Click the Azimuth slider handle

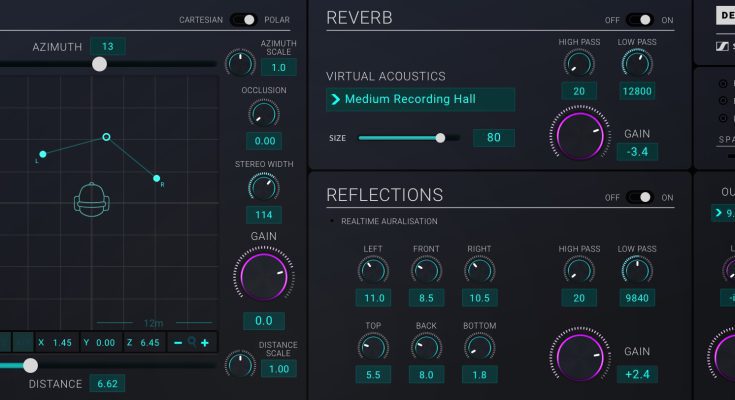pos(99,64)
